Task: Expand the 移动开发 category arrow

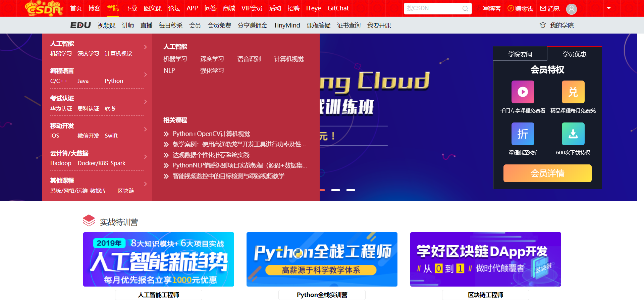Action: (x=146, y=129)
